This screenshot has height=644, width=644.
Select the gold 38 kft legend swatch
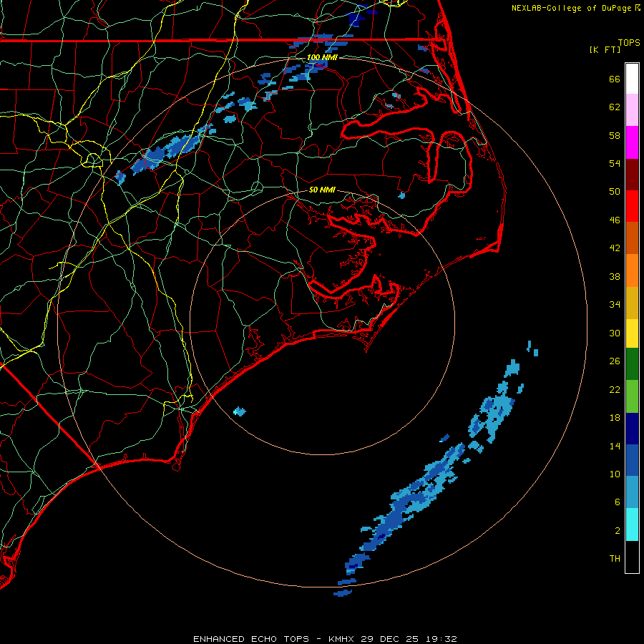[x=632, y=302]
